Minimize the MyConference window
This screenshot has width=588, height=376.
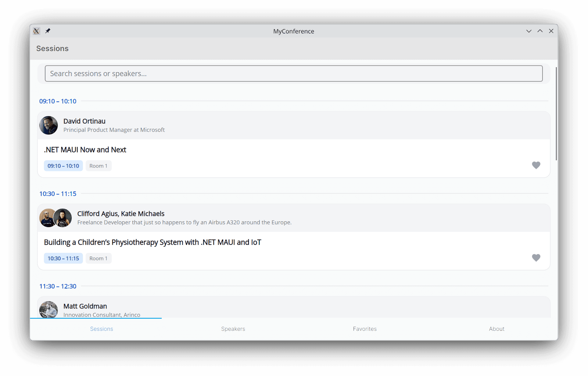(529, 31)
